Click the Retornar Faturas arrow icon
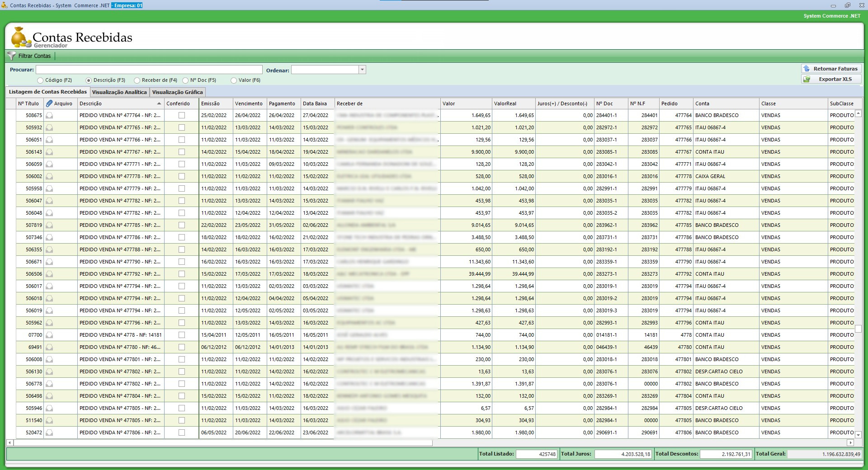Screen dimensions: 868x470 pyautogui.click(x=807, y=69)
